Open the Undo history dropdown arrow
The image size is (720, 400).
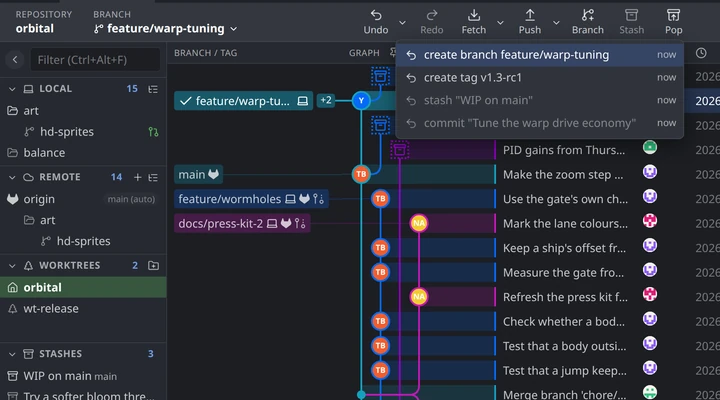click(402, 23)
